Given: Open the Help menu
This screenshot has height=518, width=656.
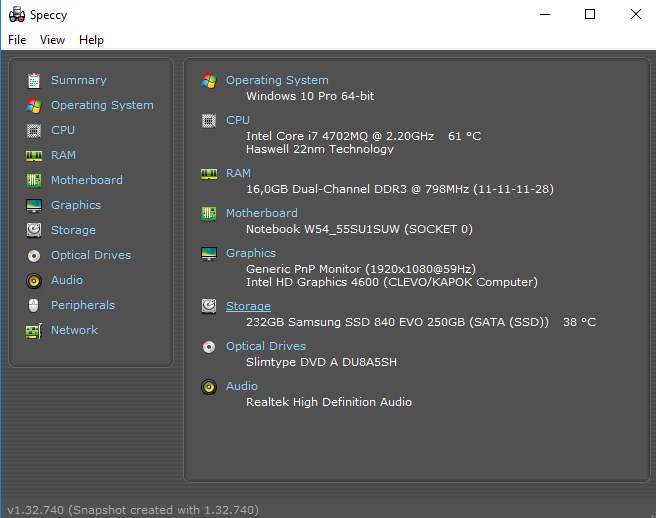Looking at the screenshot, I should tap(91, 40).
